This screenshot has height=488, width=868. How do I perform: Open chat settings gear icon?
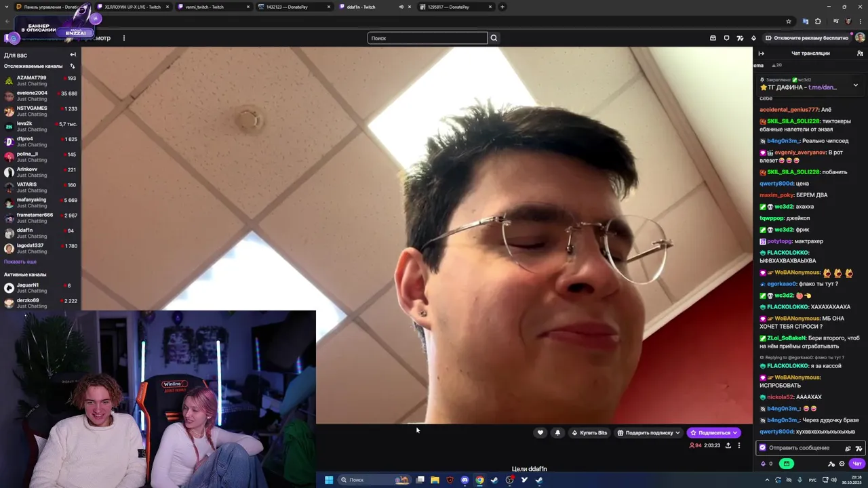[842, 464]
